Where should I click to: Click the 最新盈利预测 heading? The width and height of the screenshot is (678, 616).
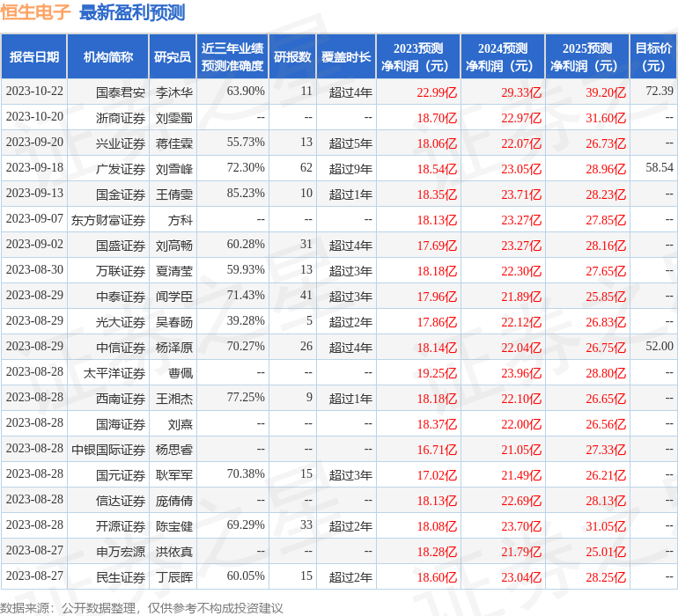(132, 12)
